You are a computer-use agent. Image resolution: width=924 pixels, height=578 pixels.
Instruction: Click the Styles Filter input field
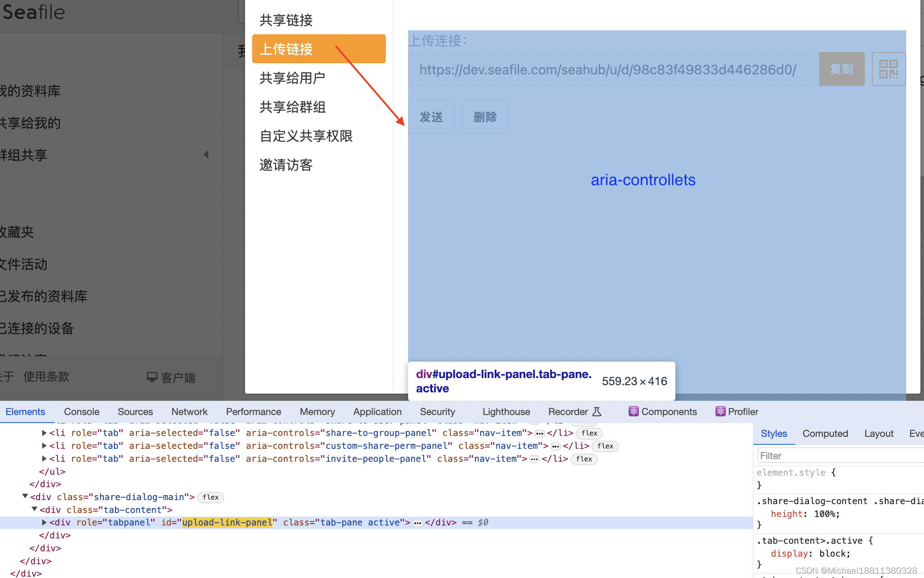(x=840, y=456)
